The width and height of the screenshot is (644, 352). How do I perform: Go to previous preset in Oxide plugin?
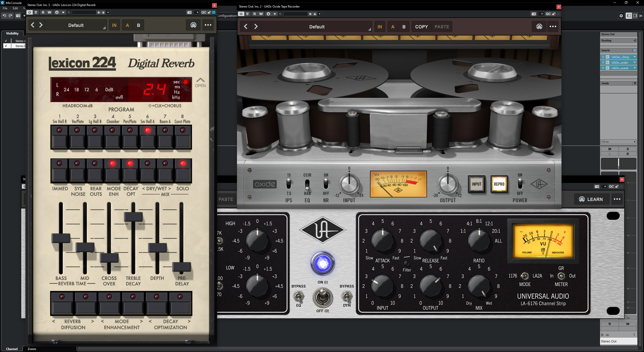click(246, 27)
